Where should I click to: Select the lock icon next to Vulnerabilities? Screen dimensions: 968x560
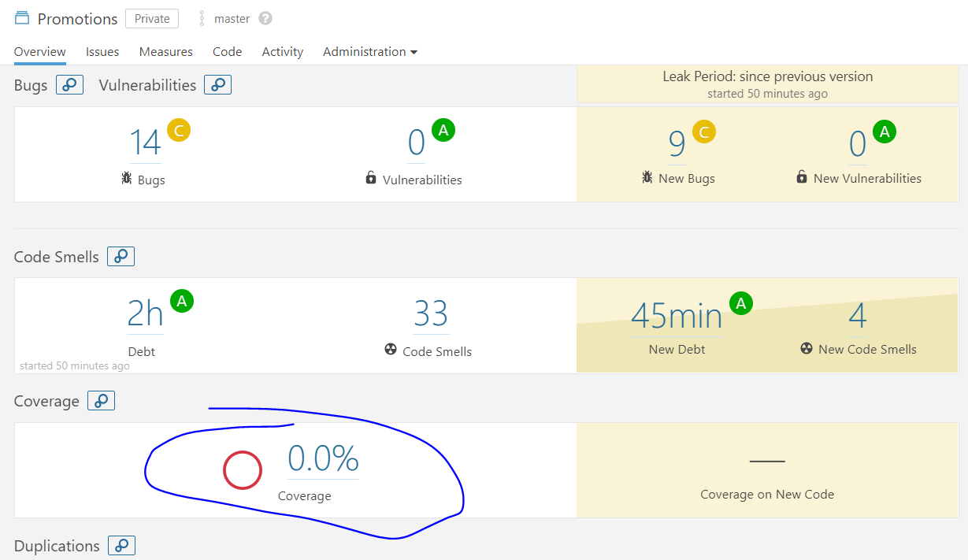371,179
